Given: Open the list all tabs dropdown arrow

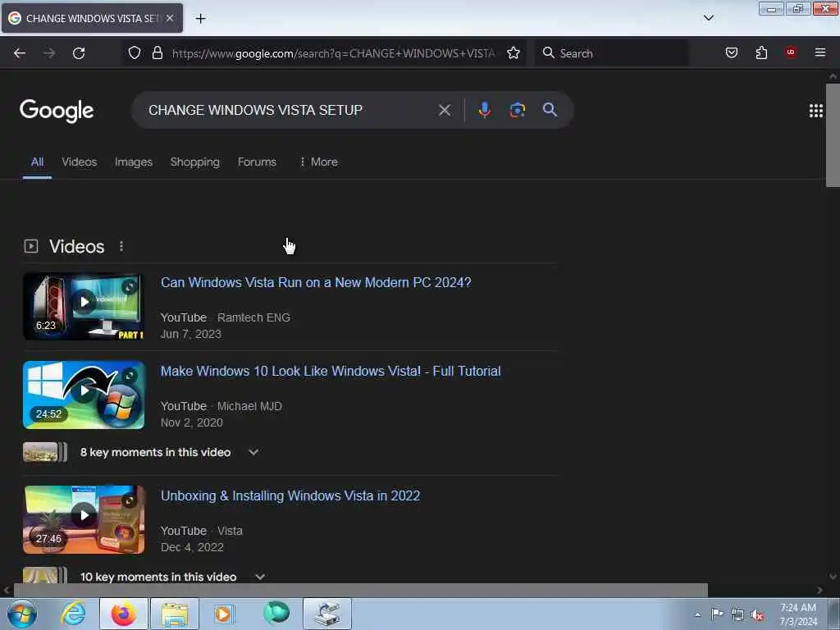Looking at the screenshot, I should tap(708, 18).
